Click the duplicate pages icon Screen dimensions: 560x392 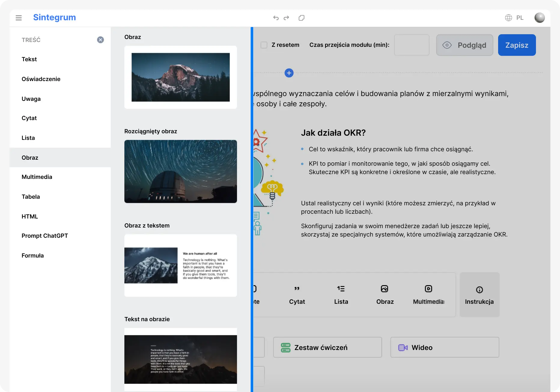click(301, 18)
